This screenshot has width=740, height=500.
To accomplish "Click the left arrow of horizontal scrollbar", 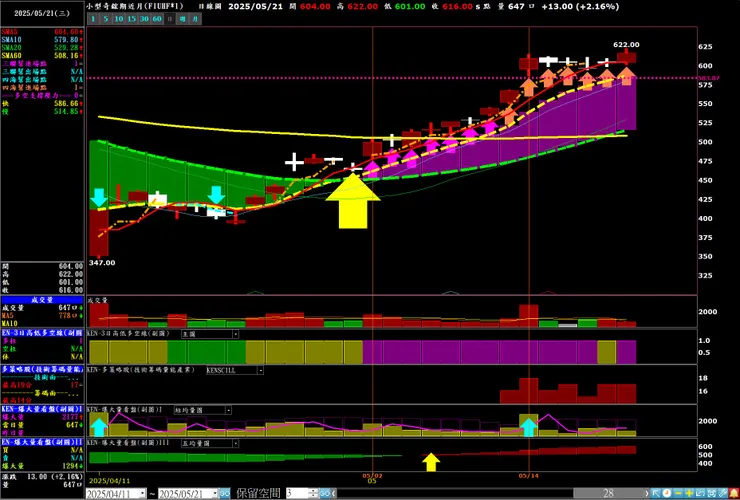I will [x=334, y=494].
